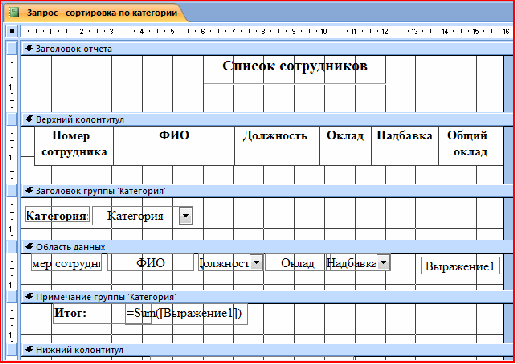
Task: Click the arrow icon beside Нижний колонтитул
Action: [x=29, y=349]
